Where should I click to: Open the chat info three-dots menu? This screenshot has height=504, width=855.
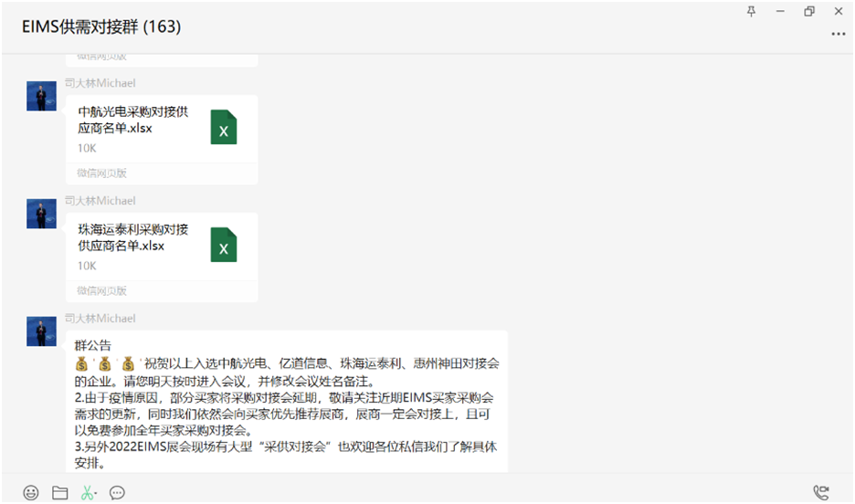pos(838,34)
